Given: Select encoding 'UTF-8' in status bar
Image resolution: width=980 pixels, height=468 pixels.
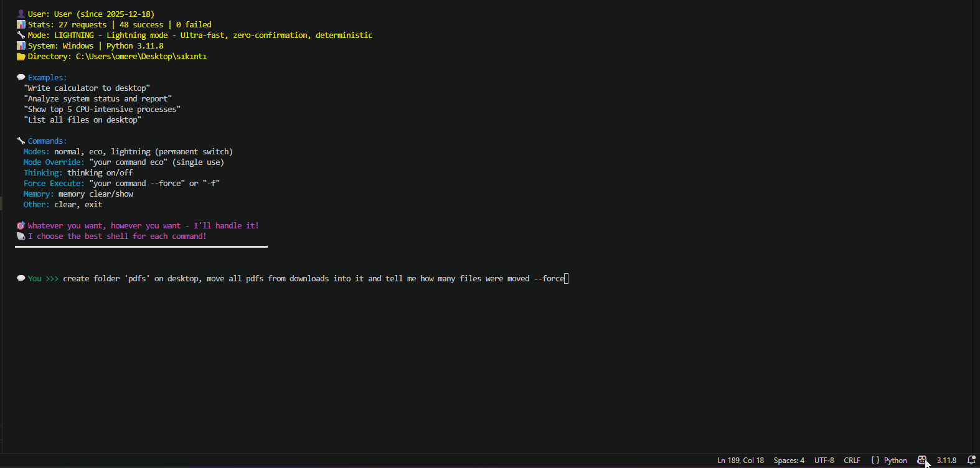Looking at the screenshot, I should [x=824, y=461].
